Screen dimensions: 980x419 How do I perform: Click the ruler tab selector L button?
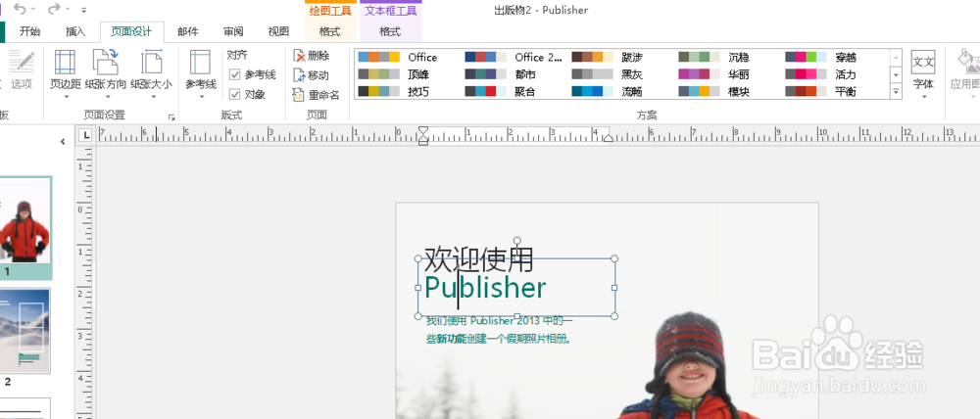click(85, 135)
